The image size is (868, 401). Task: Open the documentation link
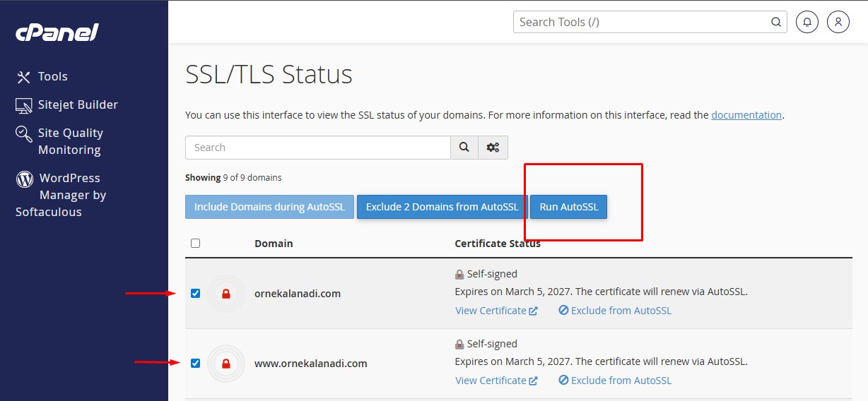pos(746,115)
